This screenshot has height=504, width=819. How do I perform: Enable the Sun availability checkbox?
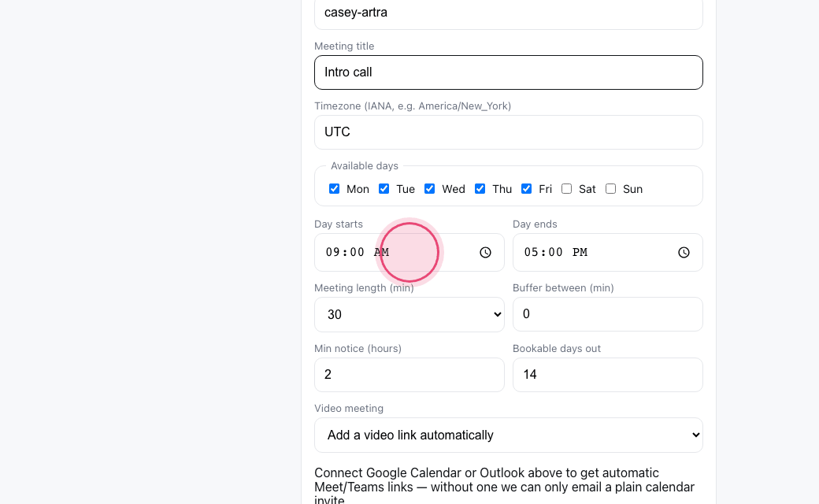tap(610, 188)
